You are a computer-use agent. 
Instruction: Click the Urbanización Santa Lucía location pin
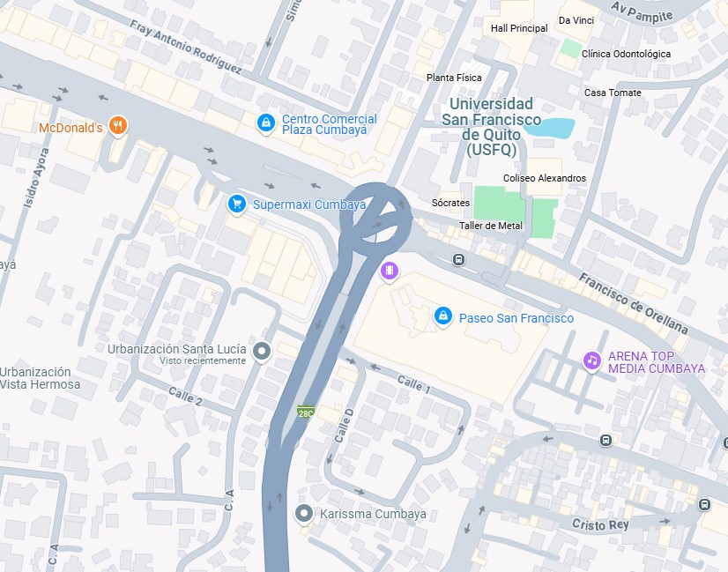coord(262,352)
